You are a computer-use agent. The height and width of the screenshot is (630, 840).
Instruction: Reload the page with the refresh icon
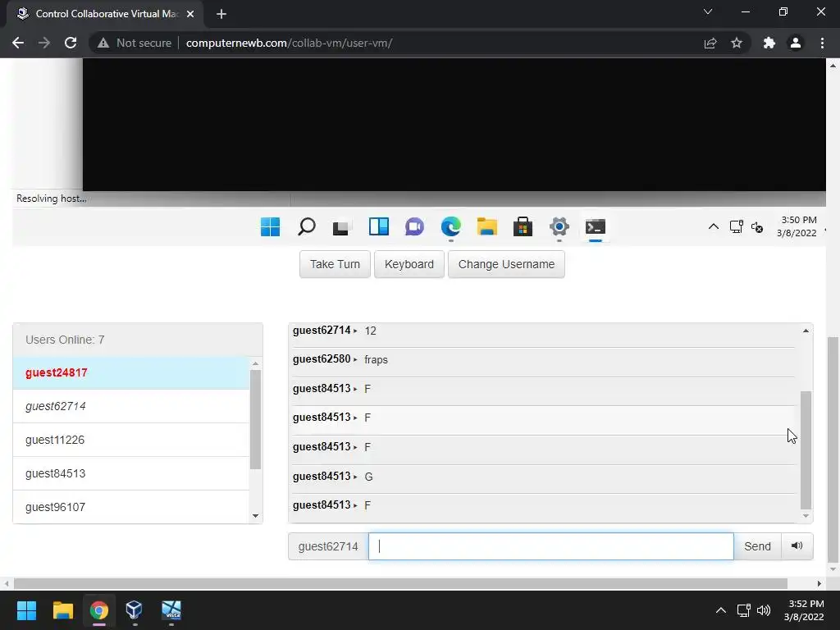tap(71, 43)
